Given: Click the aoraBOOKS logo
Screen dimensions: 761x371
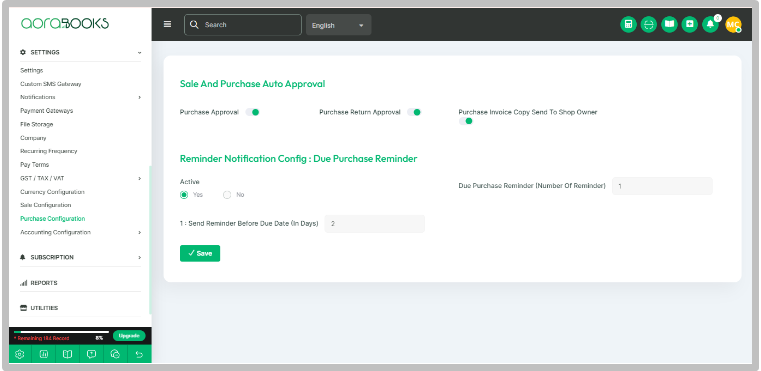Looking at the screenshot, I should pyautogui.click(x=65, y=24).
